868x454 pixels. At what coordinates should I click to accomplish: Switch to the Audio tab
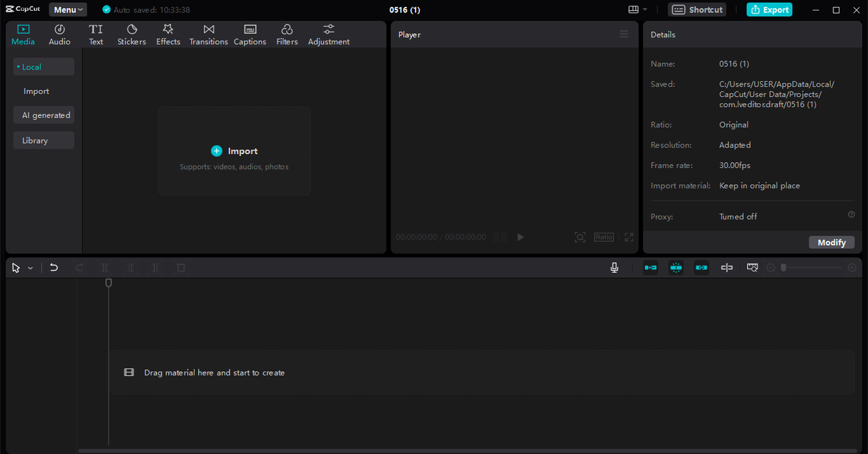[60, 35]
